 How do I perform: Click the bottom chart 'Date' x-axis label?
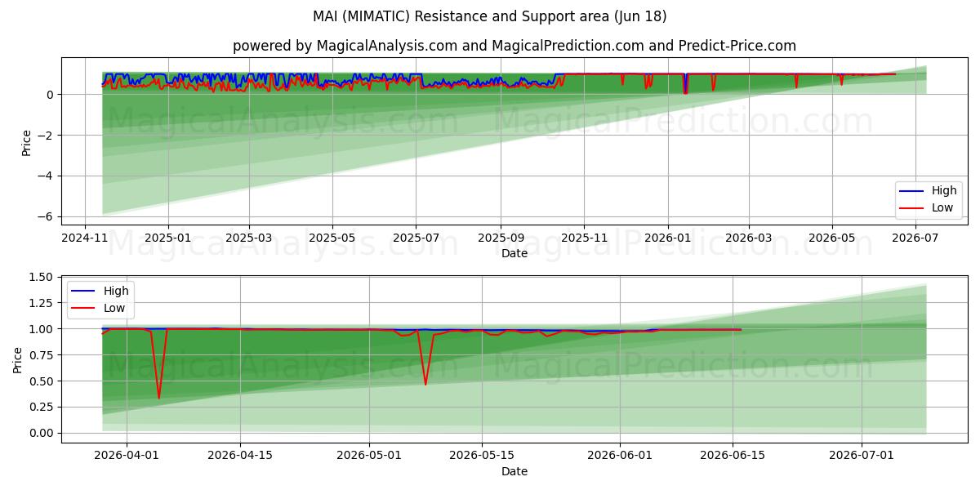tap(514, 471)
